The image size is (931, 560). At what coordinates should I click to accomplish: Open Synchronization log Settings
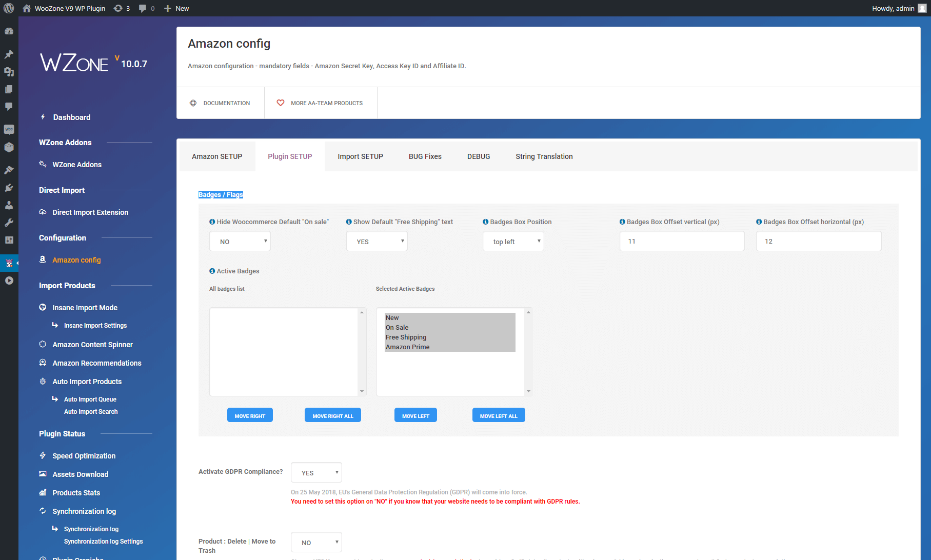[103, 542]
